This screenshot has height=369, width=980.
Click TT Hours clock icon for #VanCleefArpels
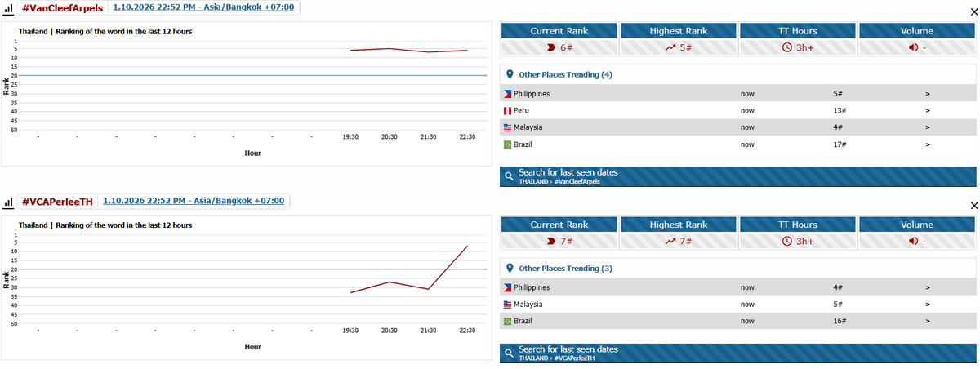[x=787, y=47]
